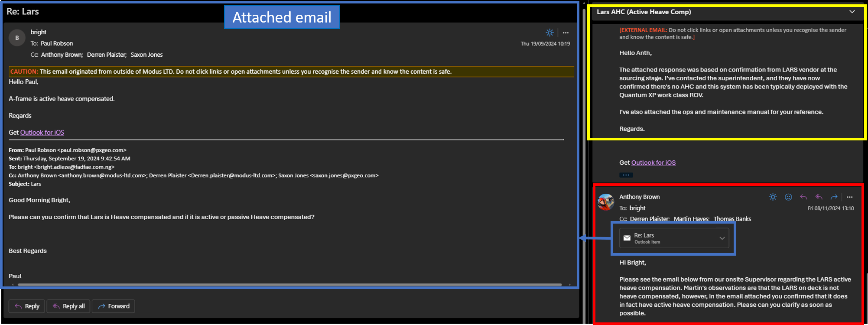This screenshot has height=325, width=868.
Task: Open Outlook for iOS link in attached email
Action: [42, 133]
